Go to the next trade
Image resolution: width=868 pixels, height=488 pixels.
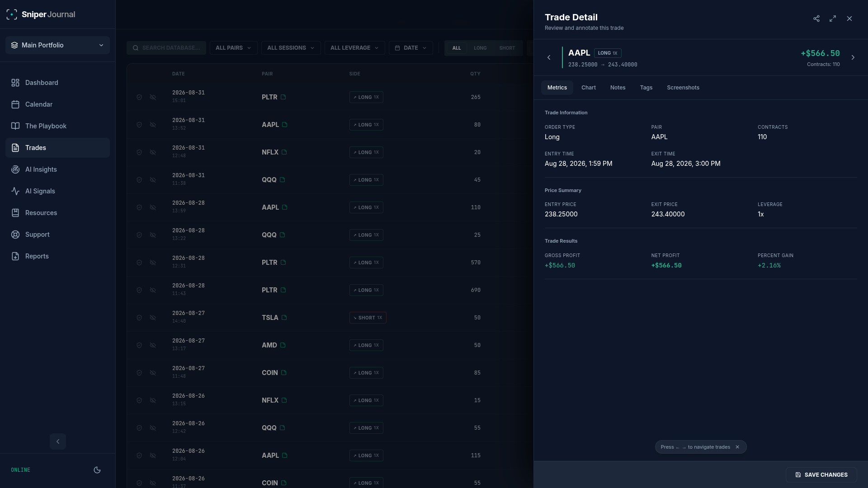coord(853,57)
